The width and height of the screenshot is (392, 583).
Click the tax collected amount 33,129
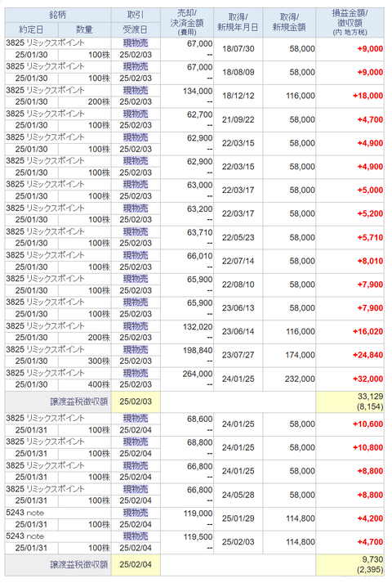pyautogui.click(x=371, y=397)
